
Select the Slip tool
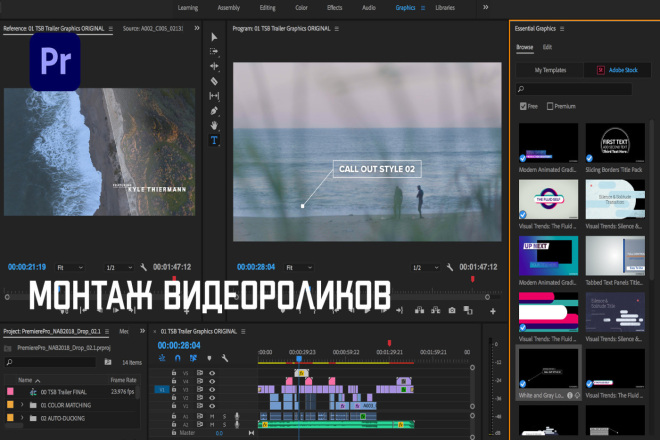click(x=214, y=96)
